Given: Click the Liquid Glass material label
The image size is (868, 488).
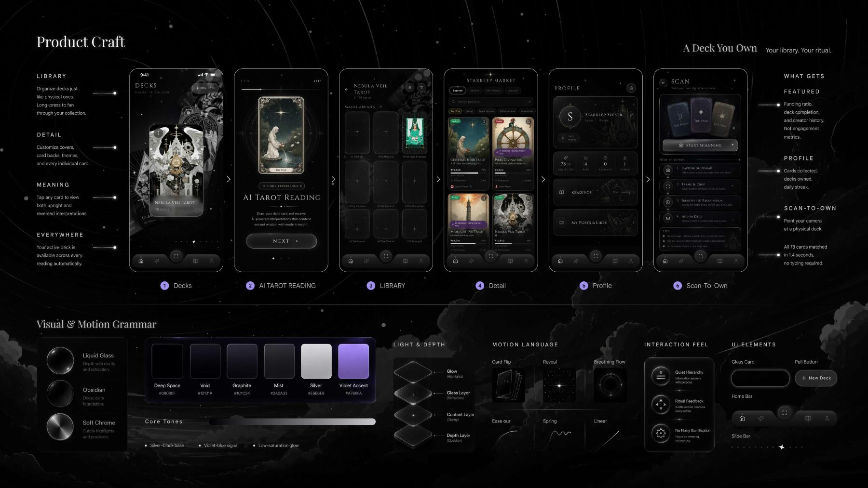Looking at the screenshot, I should pyautogui.click(x=98, y=356).
